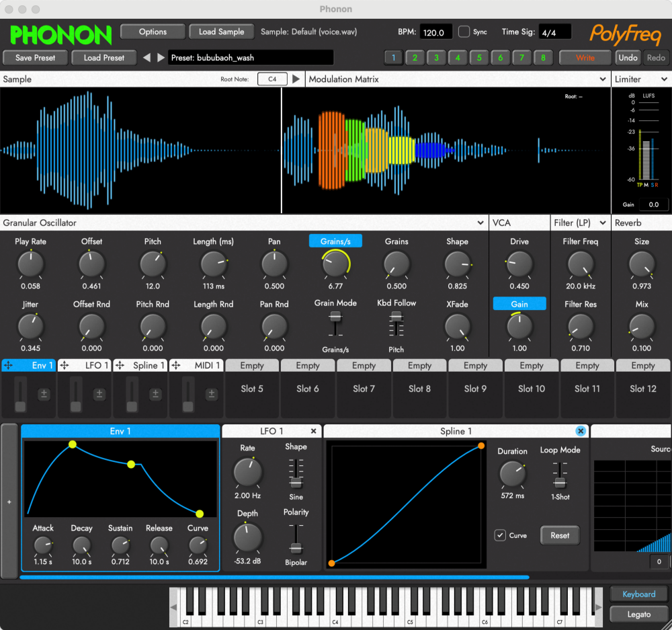Click the Load Preset button
Viewport: 672px width, 630px height.
click(104, 57)
